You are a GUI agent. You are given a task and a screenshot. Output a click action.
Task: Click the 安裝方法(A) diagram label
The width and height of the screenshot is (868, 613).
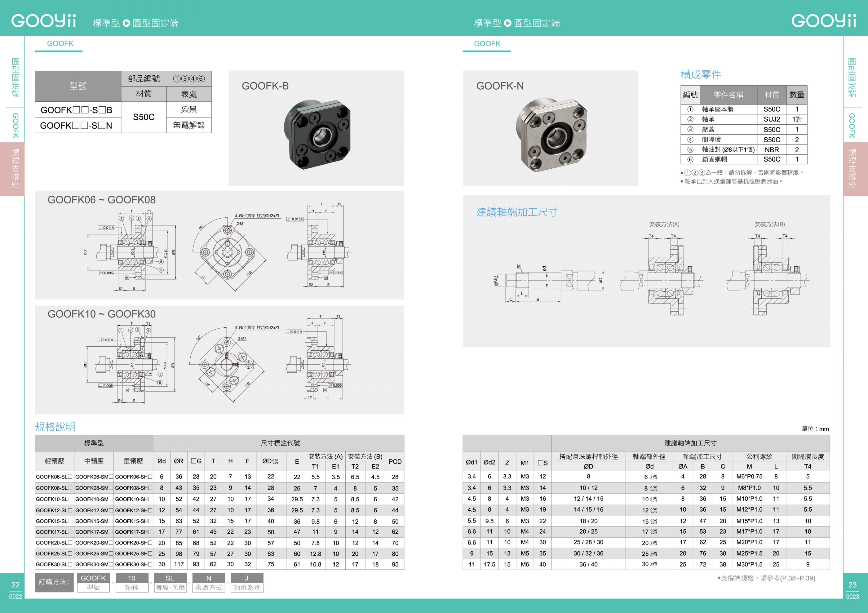(x=664, y=224)
